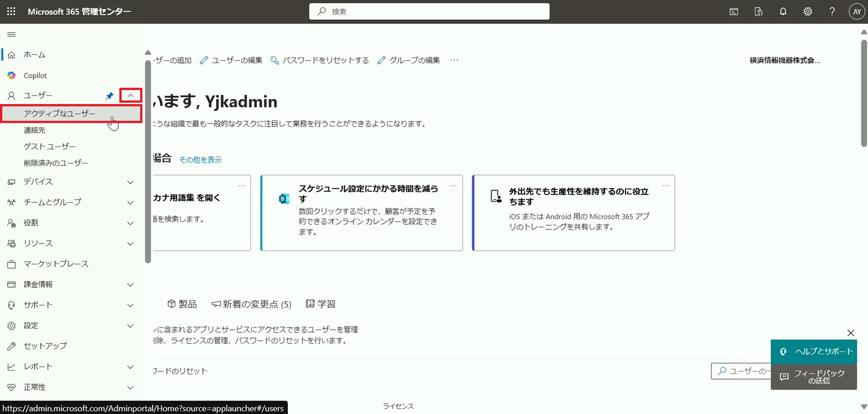Switch to the 新着の変更点 tab
The height and width of the screenshot is (414, 868).
coord(251,304)
